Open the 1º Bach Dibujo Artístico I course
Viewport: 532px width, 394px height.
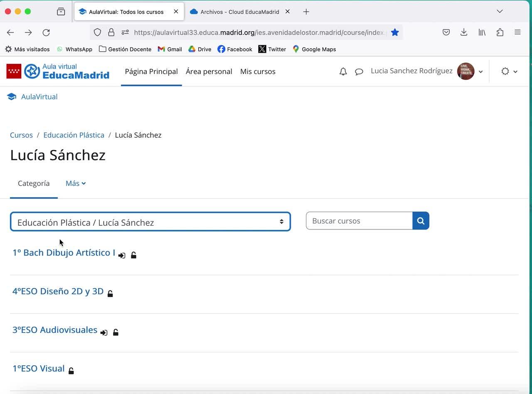(64, 253)
